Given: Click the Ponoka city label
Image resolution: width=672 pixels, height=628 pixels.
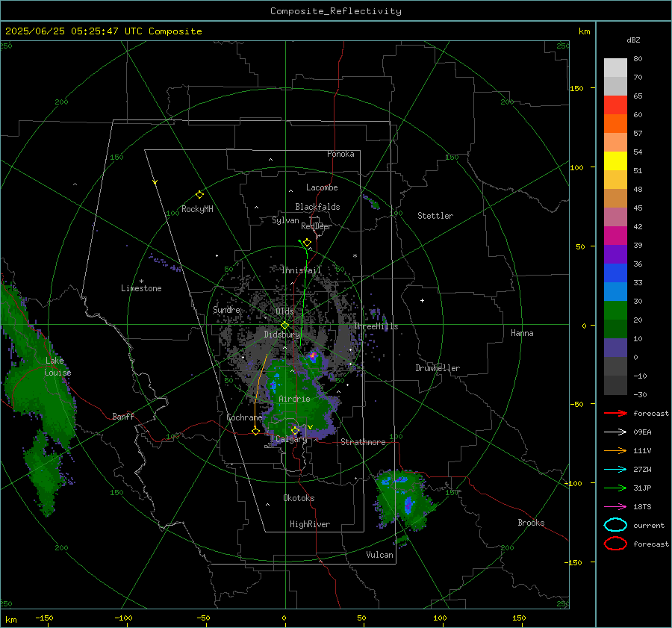Looking at the screenshot, I should (x=340, y=154).
